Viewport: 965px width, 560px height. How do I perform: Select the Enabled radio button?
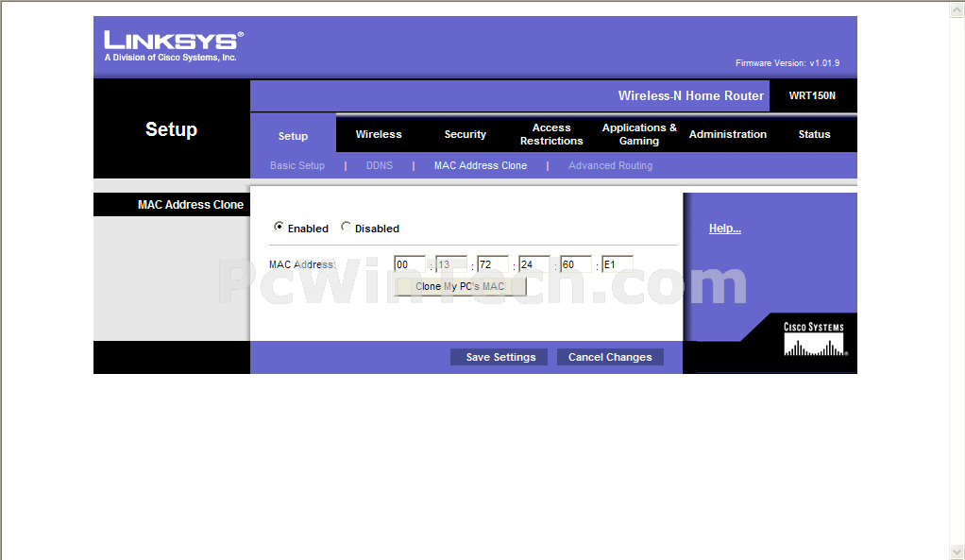[279, 227]
